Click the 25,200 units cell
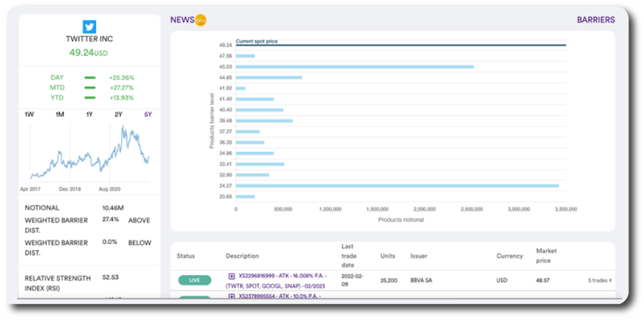This screenshot has height=320, width=644. (389, 280)
